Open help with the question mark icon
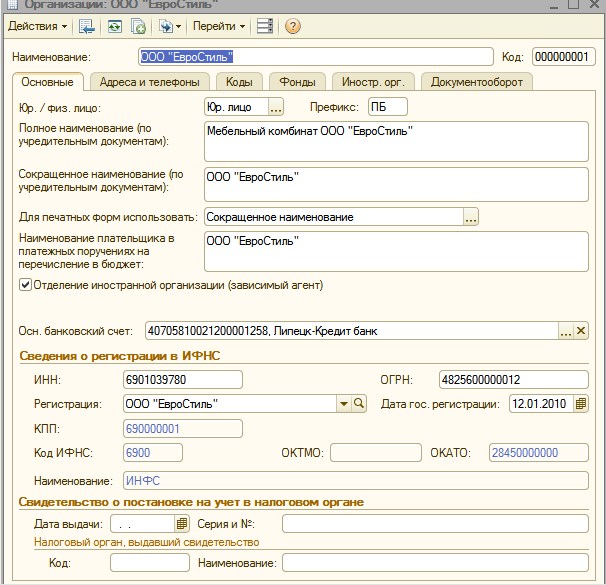This screenshot has height=585, width=606. (x=293, y=26)
